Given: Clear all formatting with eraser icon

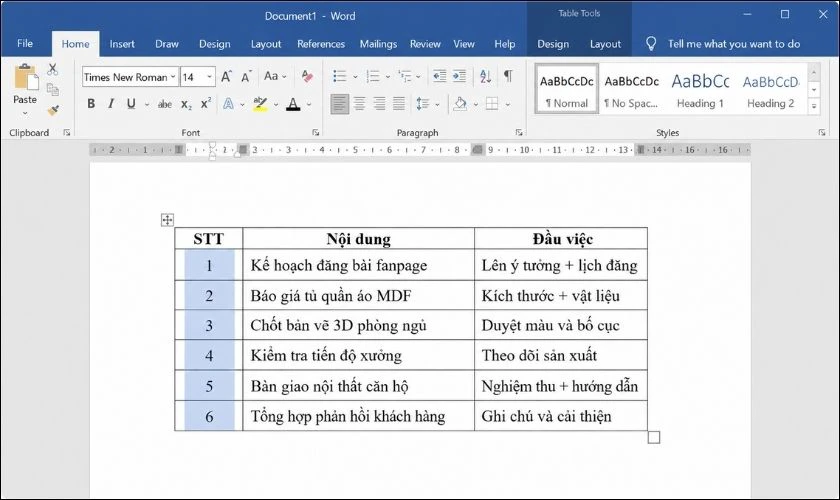Looking at the screenshot, I should pyautogui.click(x=307, y=77).
